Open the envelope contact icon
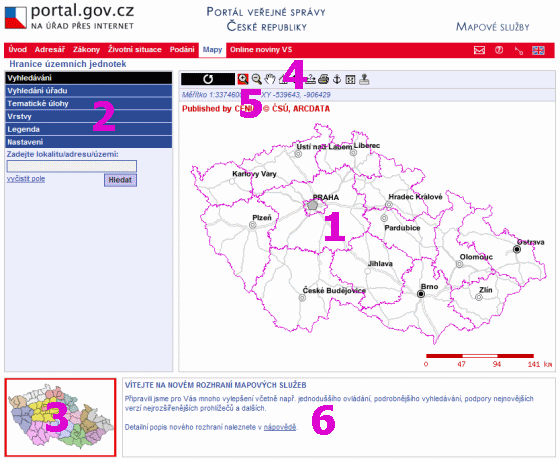 tap(479, 50)
